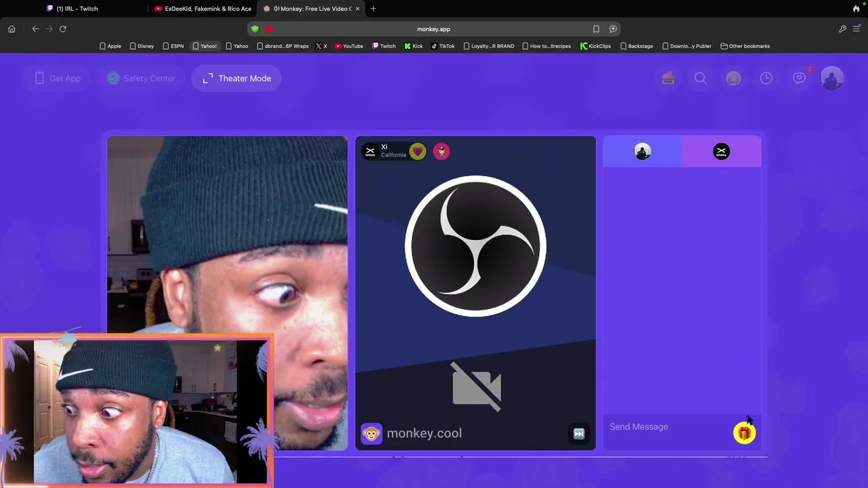Skip to next match with the skip icon
Screen dimensions: 868x488
[x=579, y=434]
